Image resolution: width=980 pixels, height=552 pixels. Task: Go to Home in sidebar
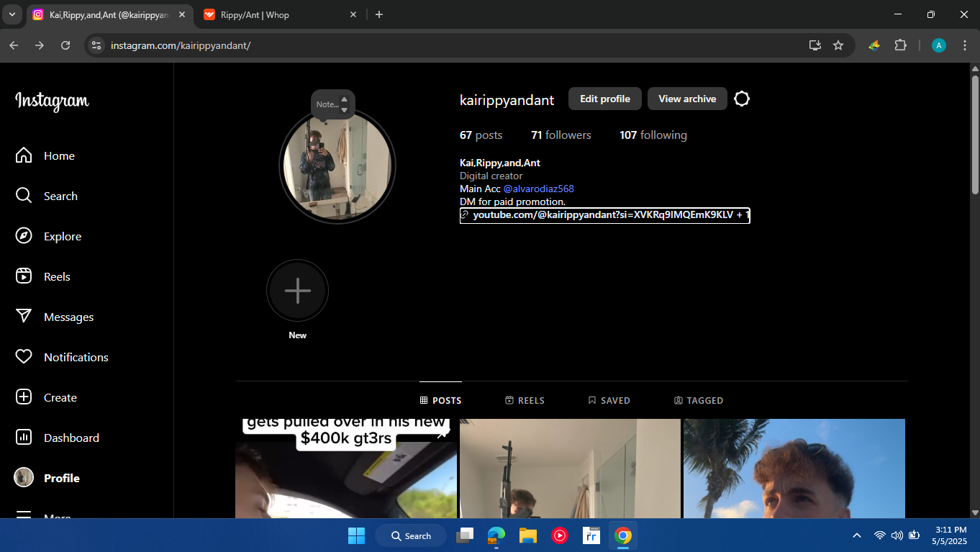45,155
